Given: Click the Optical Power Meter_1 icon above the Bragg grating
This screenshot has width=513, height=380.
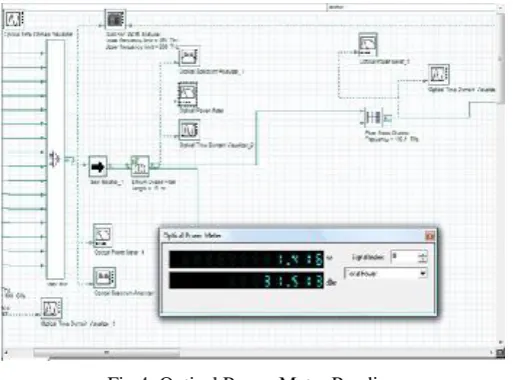Looking at the screenshot, I should (x=368, y=44).
